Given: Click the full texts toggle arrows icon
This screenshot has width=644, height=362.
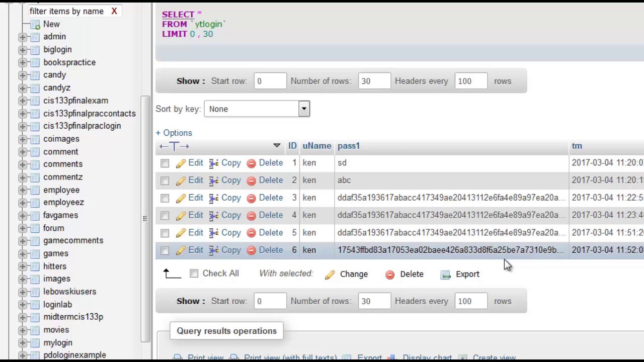Looking at the screenshot, I should 174,146.
